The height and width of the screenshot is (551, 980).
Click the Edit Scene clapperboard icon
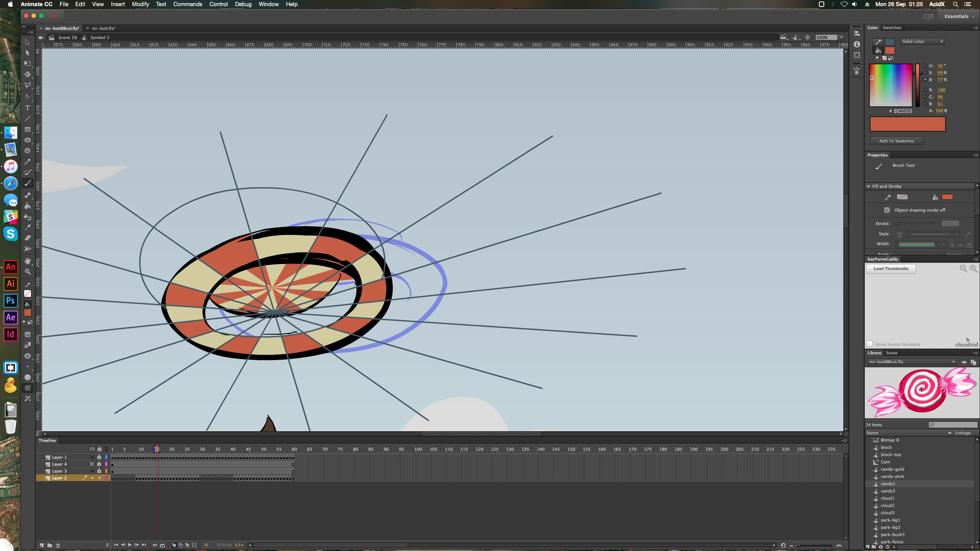[x=784, y=37]
